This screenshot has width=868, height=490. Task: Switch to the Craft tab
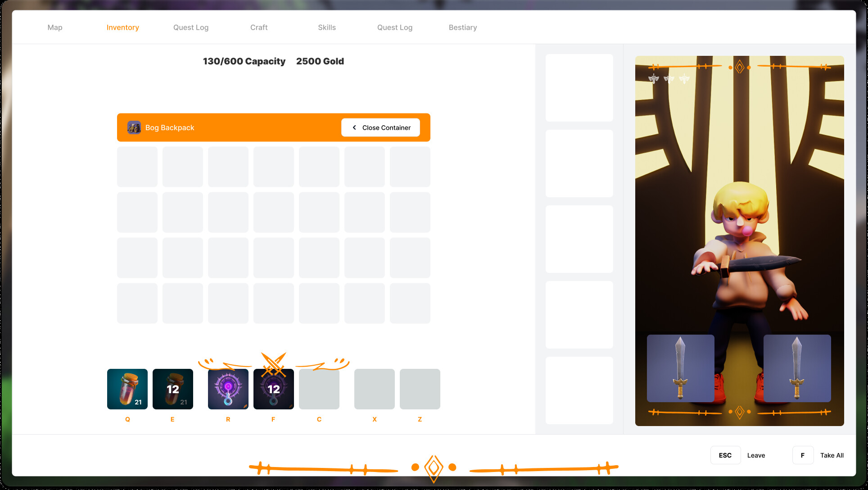tap(258, 27)
